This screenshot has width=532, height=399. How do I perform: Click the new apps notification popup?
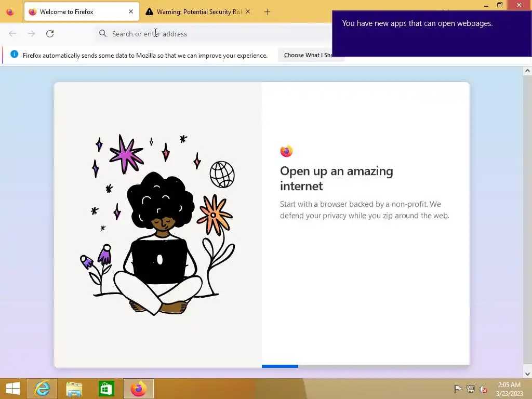432,34
